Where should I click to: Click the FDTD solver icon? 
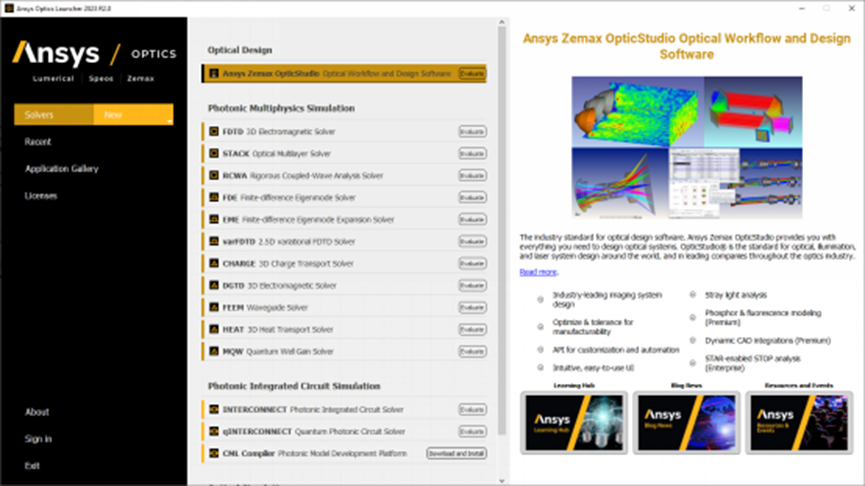(214, 132)
